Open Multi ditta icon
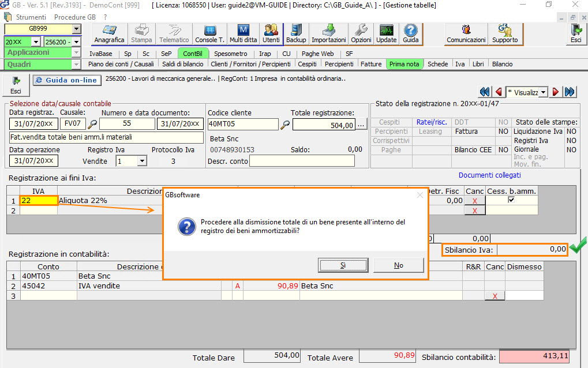The image size is (588, 368). click(x=244, y=33)
